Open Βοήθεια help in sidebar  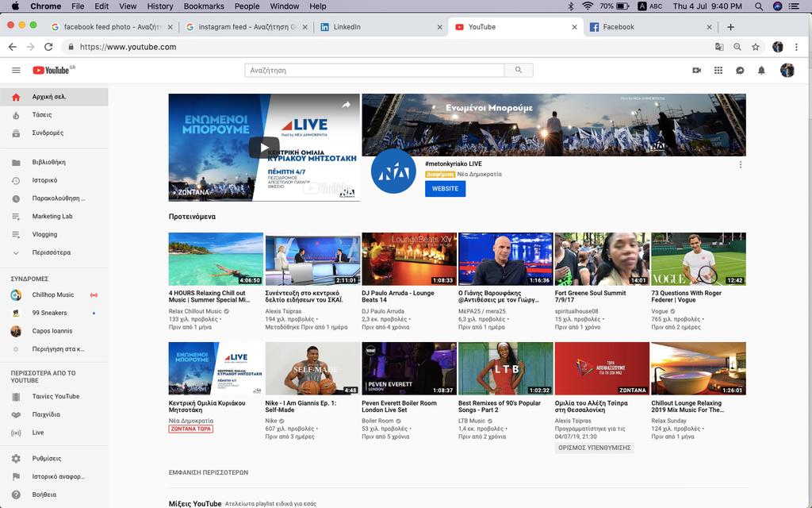click(54, 495)
